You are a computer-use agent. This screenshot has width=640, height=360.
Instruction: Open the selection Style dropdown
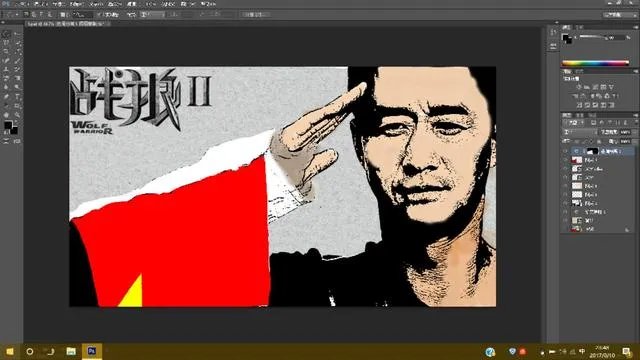152,15
